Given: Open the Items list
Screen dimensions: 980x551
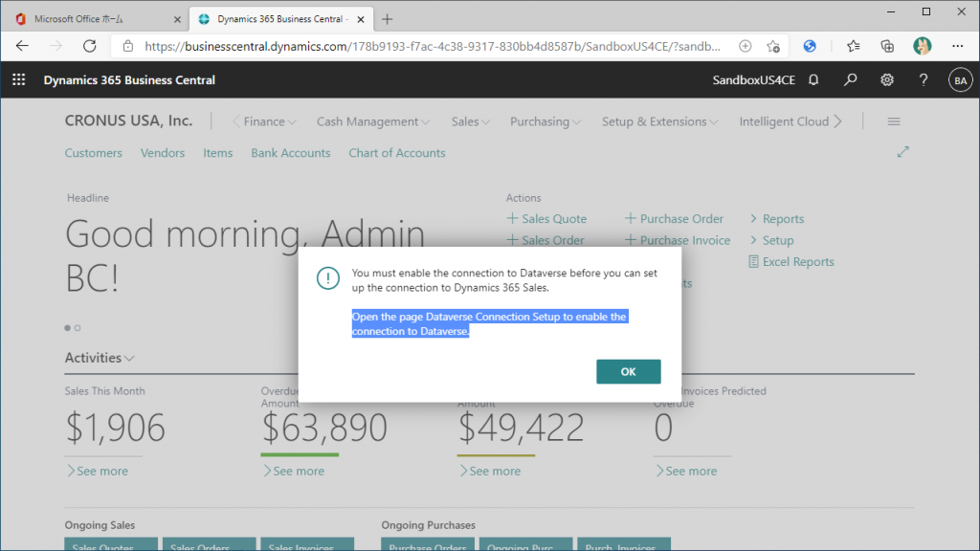Looking at the screenshot, I should (x=217, y=153).
